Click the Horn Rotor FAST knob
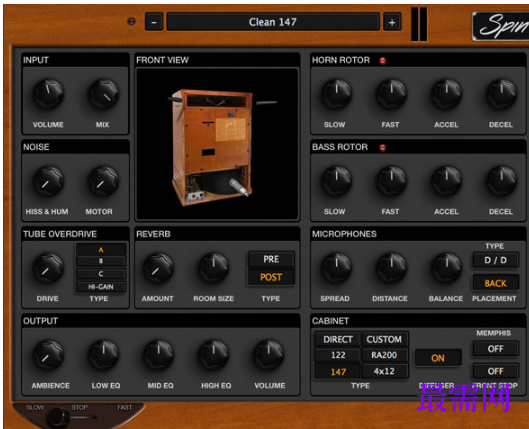The image size is (529, 429). tap(391, 93)
